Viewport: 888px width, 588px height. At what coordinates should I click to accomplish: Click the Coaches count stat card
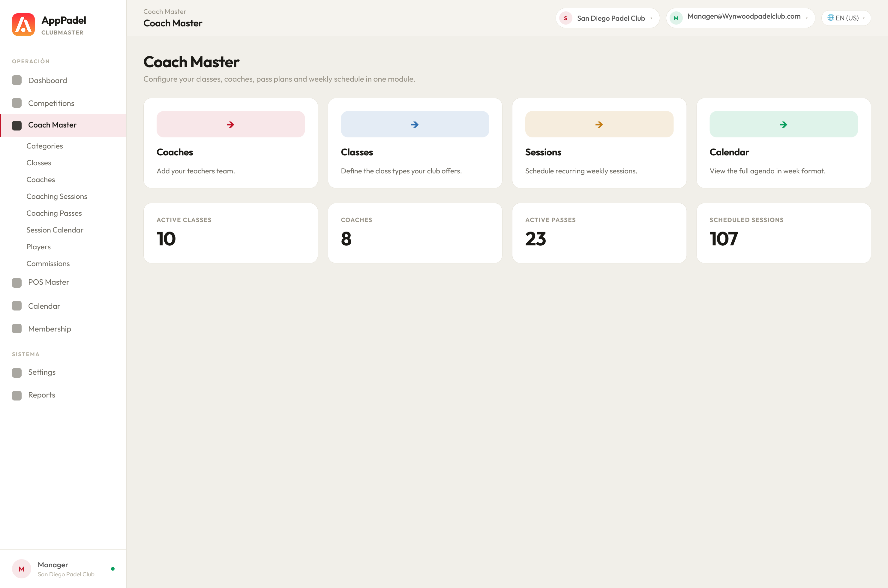415,233
